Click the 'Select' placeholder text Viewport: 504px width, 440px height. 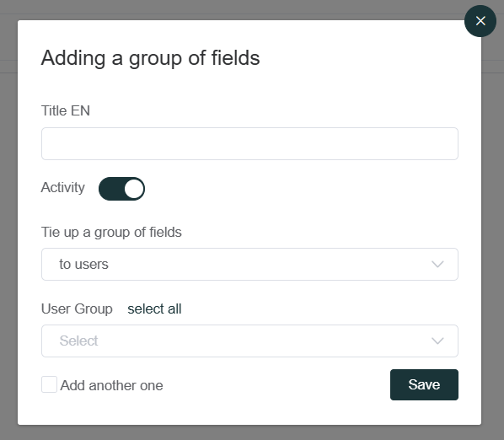click(78, 341)
